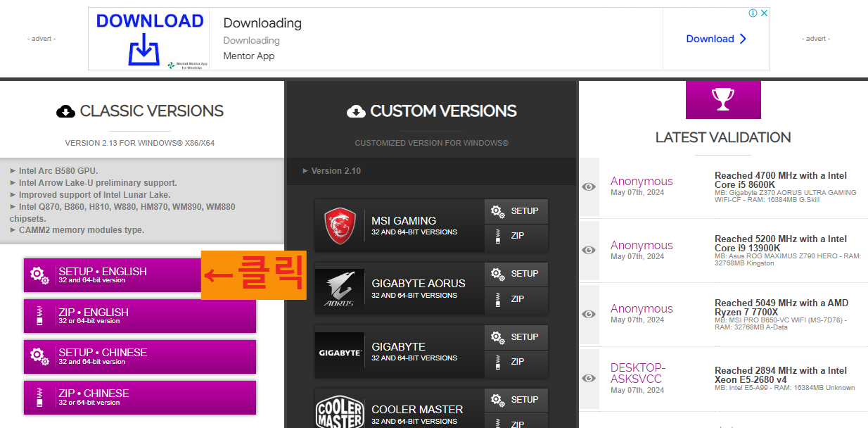The width and height of the screenshot is (868, 428).
Task: Click the blue DOWNLOAD ad image
Action: [x=151, y=39]
